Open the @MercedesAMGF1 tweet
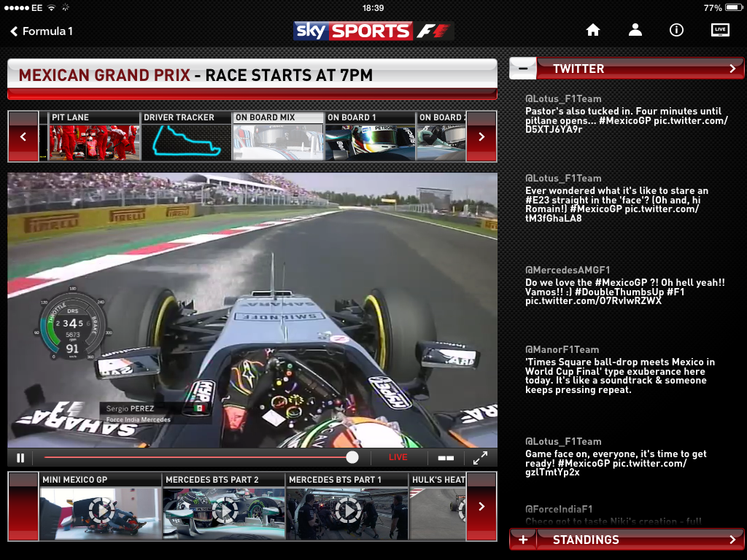This screenshot has height=560, width=747. tap(625, 285)
